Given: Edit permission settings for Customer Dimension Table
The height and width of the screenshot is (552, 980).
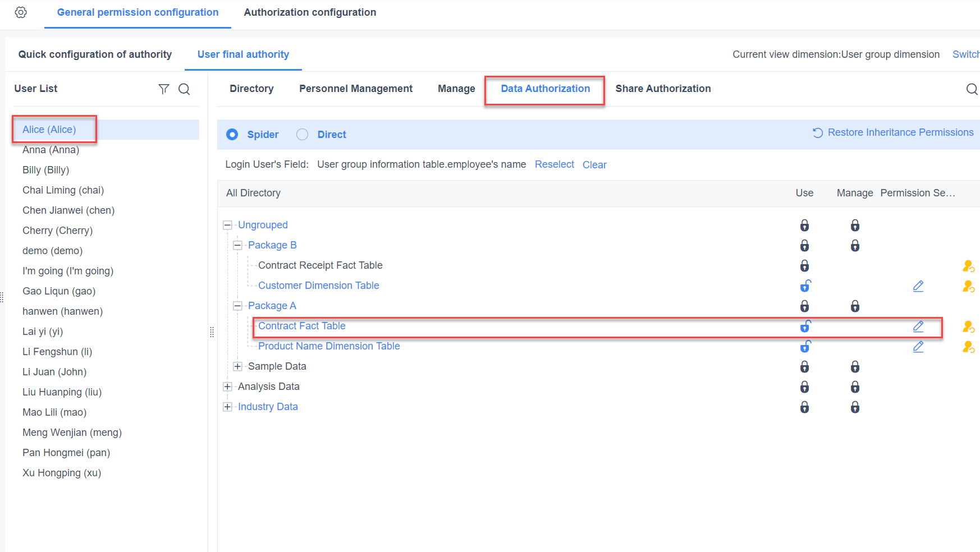Looking at the screenshot, I should [x=918, y=286].
